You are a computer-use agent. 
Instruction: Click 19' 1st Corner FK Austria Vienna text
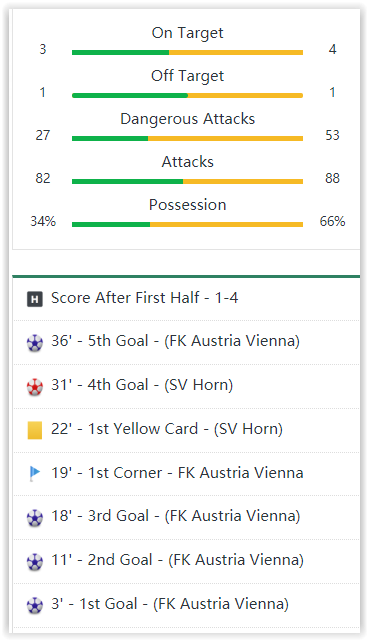[177, 473]
